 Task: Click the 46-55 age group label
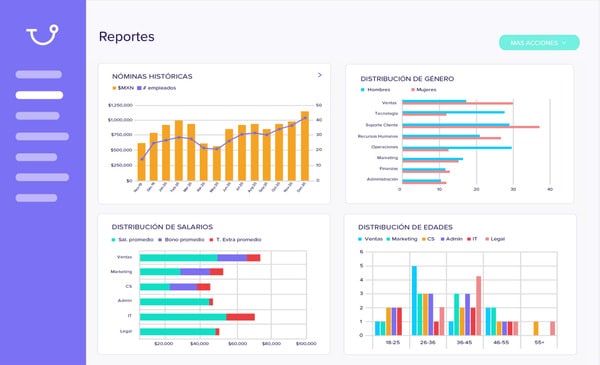click(501, 342)
